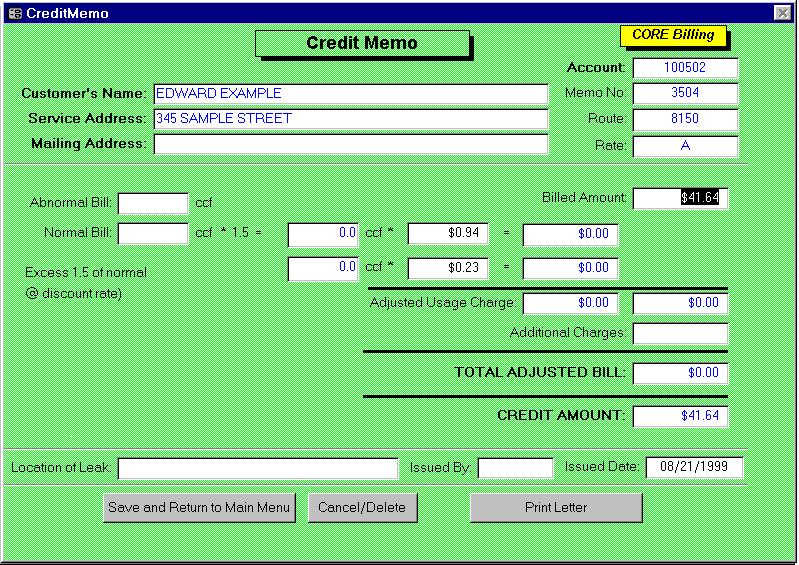Viewport: 799px width, 565px height.
Task: Click the 0.0 ccf field beside $0.94
Action: (x=323, y=234)
